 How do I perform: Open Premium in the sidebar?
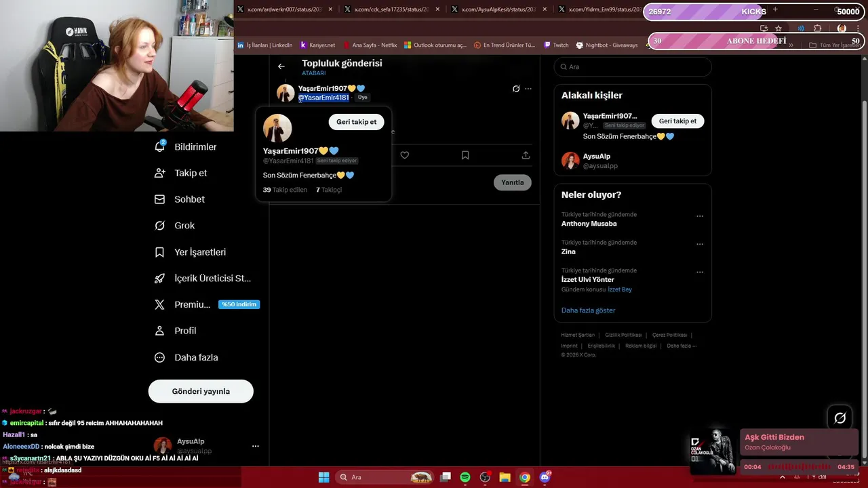tap(183, 304)
